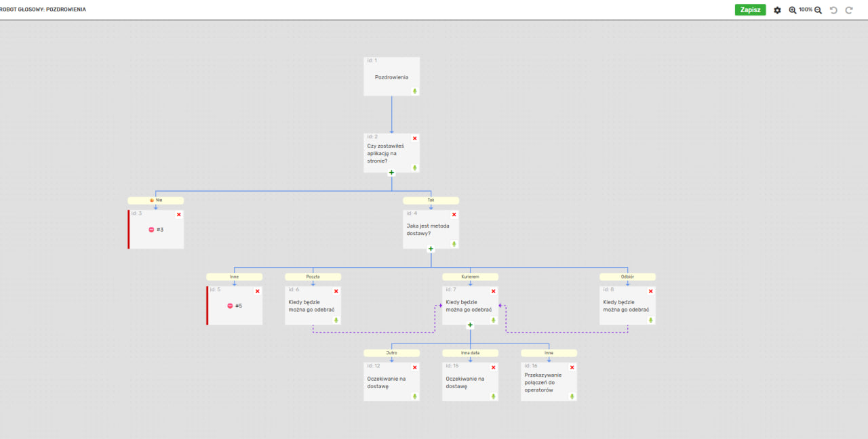868x439 pixels.
Task: Click the green Zapisz save button
Action: click(750, 10)
